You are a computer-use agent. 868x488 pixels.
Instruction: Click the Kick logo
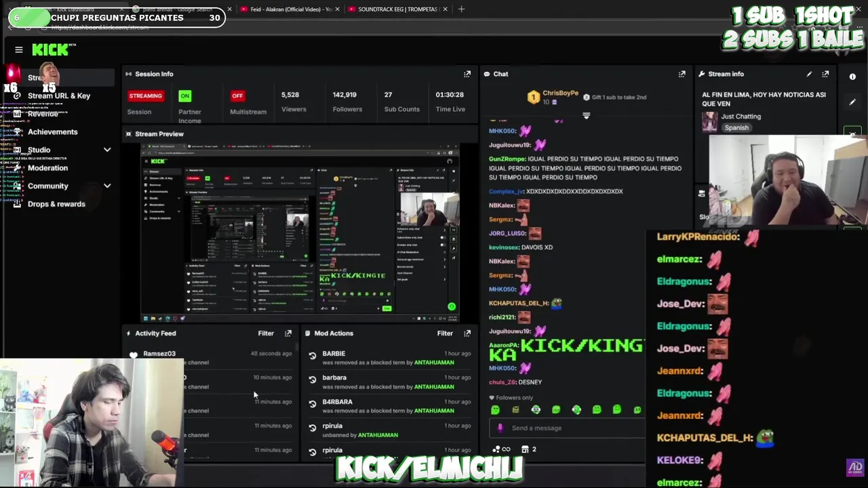point(51,49)
